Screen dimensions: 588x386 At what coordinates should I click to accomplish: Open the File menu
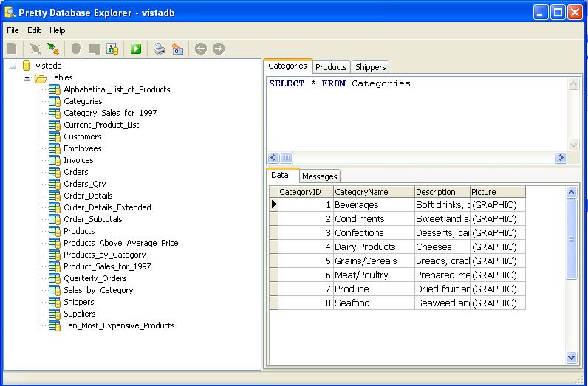tap(13, 30)
